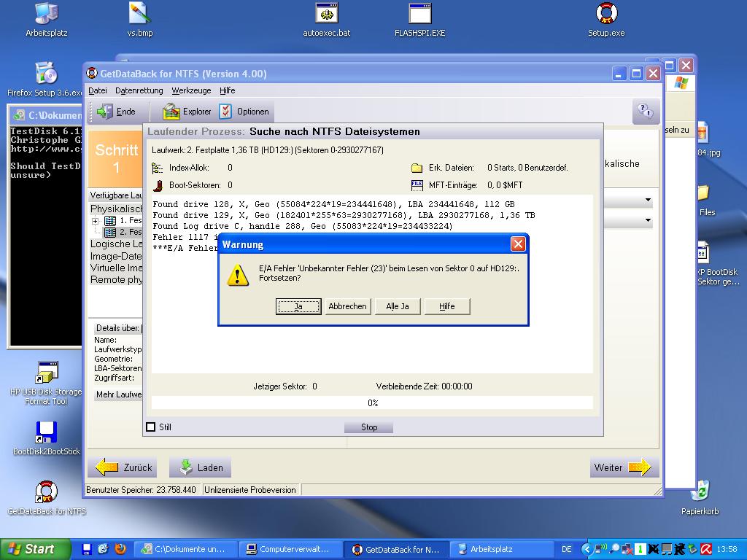Click the Benutzter Speicher status entry

141,489
